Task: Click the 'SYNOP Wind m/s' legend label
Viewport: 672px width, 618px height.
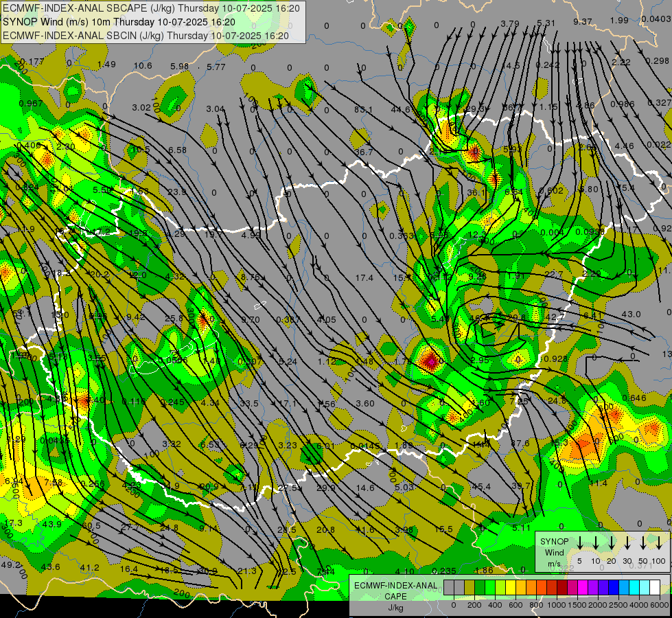Action: 554,552
